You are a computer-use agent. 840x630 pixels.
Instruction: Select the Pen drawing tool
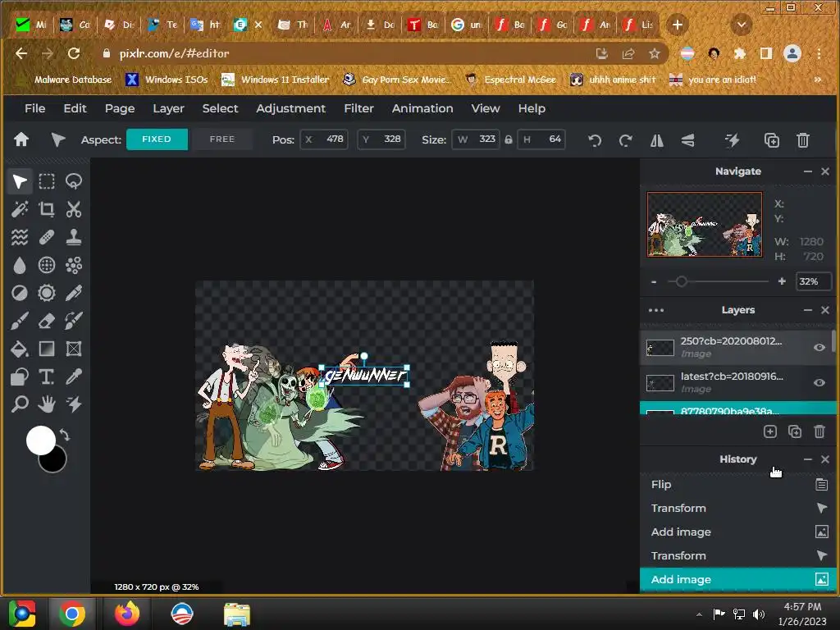click(73, 293)
